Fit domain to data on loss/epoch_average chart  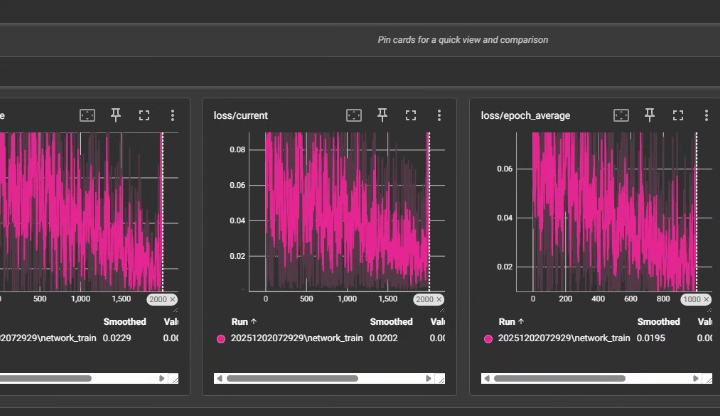[621, 116]
